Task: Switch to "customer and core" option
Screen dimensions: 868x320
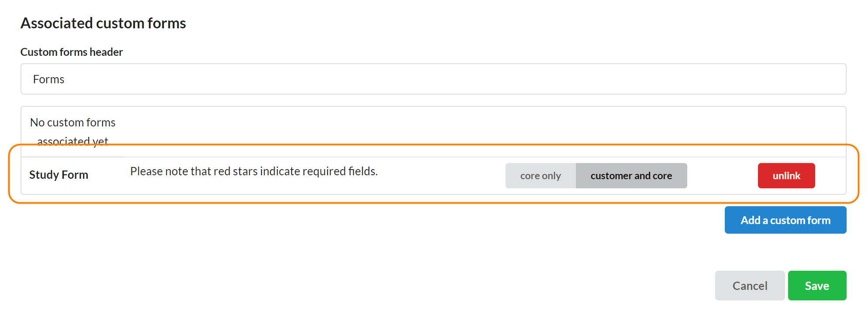Action: [631, 176]
